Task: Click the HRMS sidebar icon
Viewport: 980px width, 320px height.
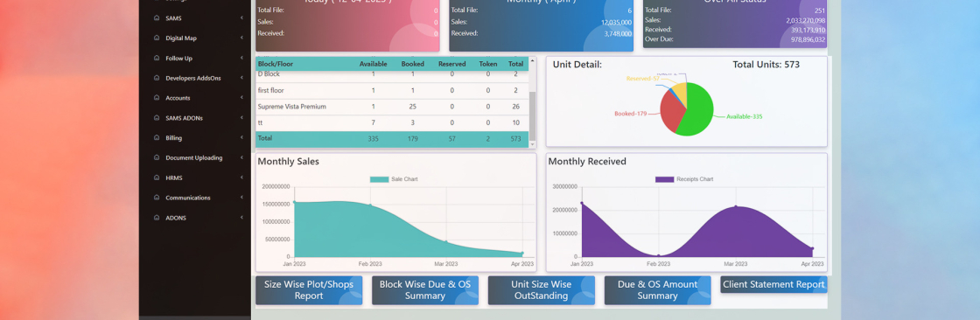Action: 157,178
